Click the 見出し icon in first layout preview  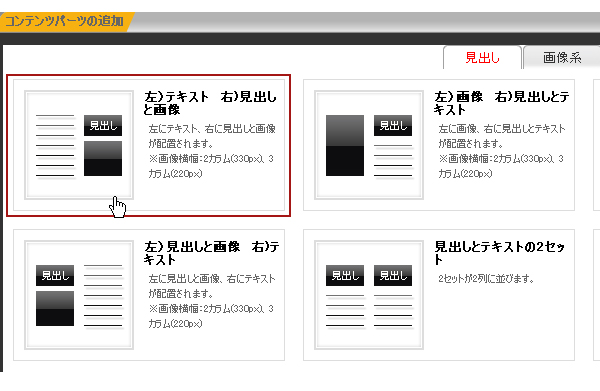tap(103, 125)
